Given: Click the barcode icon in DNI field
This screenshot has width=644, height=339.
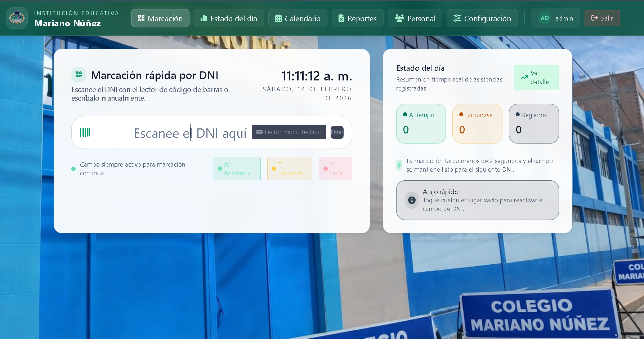Looking at the screenshot, I should pos(85,132).
